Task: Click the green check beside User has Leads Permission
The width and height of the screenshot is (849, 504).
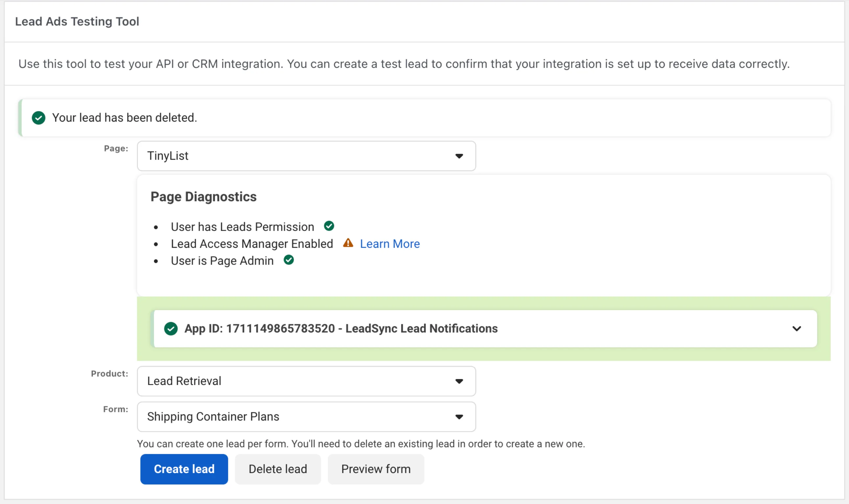Action: [x=329, y=226]
